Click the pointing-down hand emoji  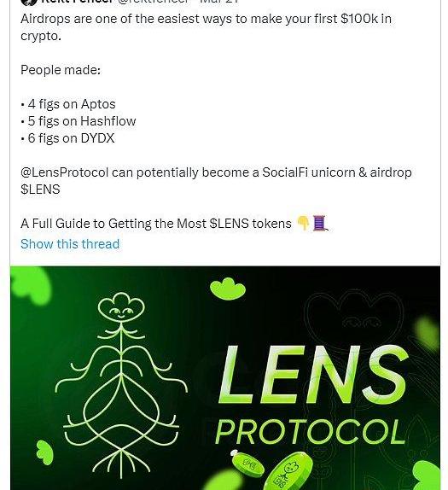(x=303, y=223)
